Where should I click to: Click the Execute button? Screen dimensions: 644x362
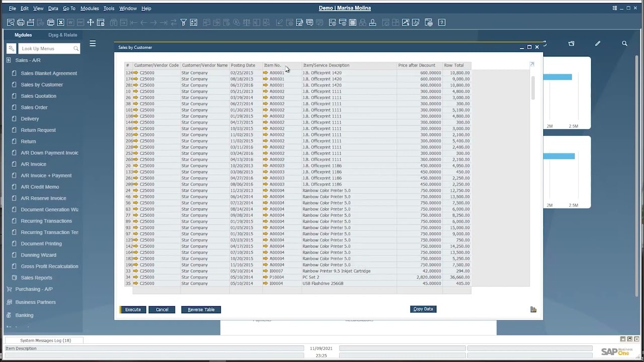pos(133,310)
